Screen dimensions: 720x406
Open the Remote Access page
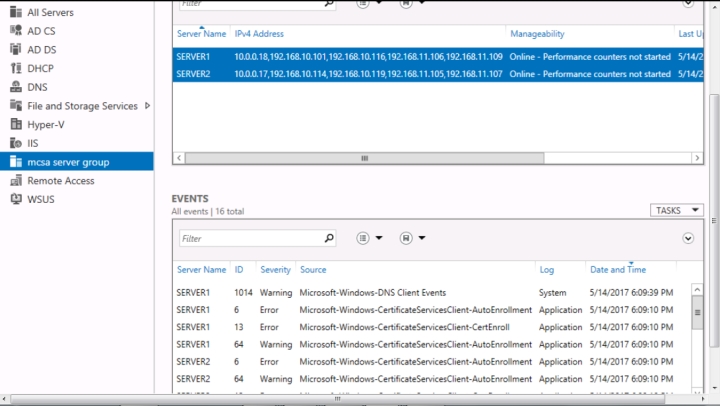pyautogui.click(x=60, y=181)
